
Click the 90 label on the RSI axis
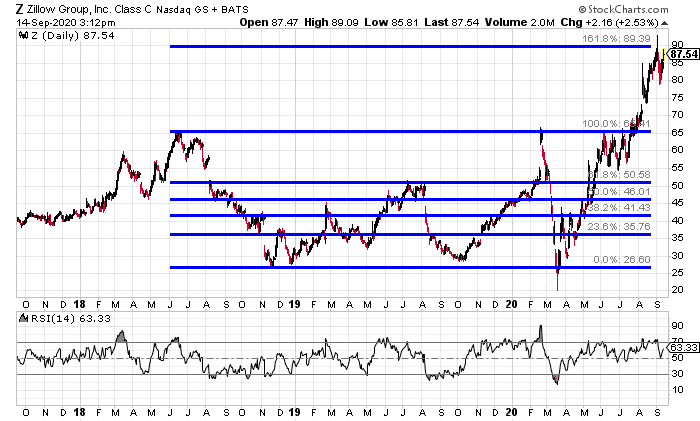click(677, 326)
